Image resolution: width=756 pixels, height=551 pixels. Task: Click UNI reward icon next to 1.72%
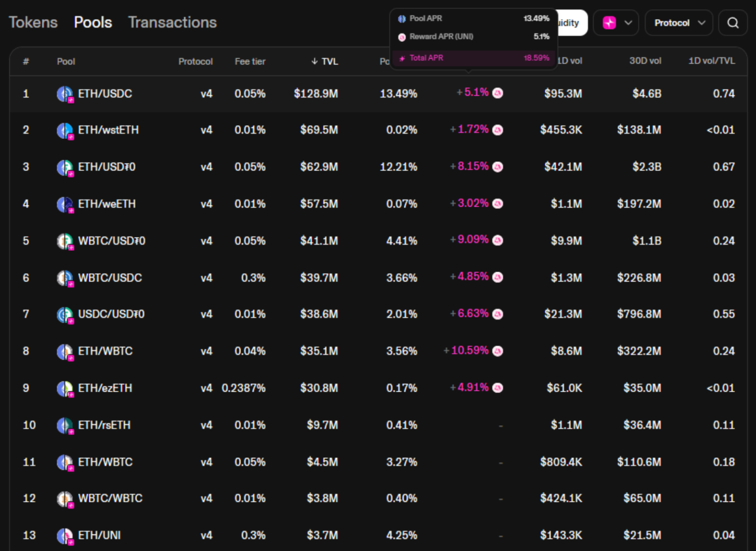click(497, 130)
